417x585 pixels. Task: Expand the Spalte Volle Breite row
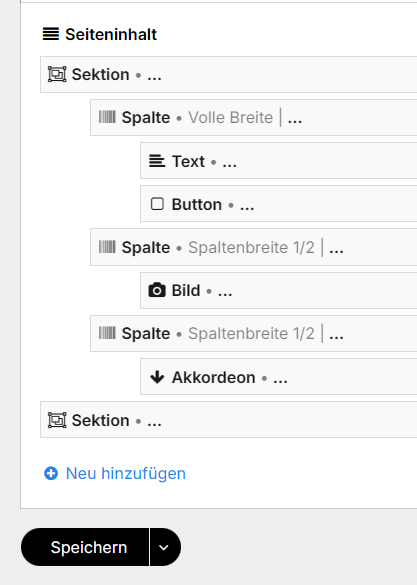click(x=254, y=118)
